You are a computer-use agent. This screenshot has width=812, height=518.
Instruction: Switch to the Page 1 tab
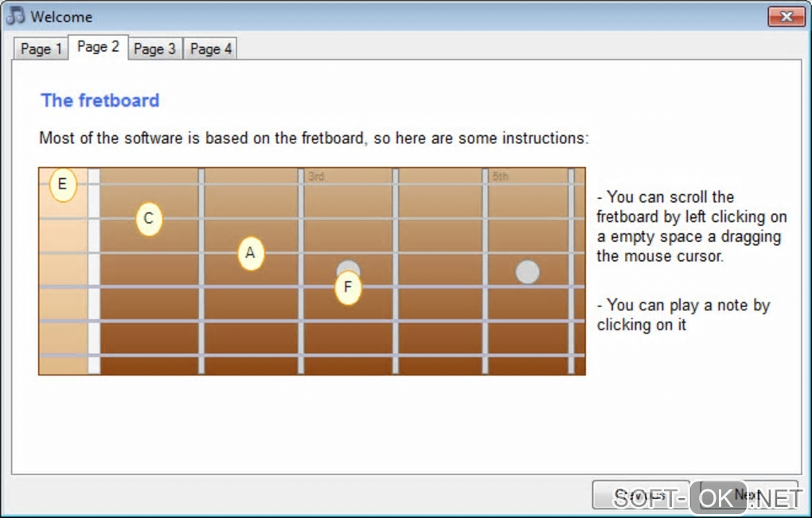pyautogui.click(x=41, y=49)
